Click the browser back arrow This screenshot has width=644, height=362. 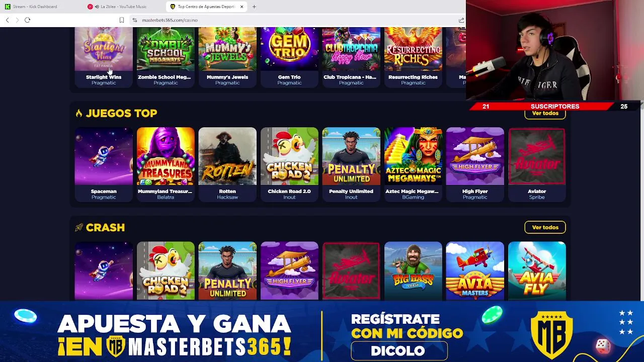coord(8,20)
